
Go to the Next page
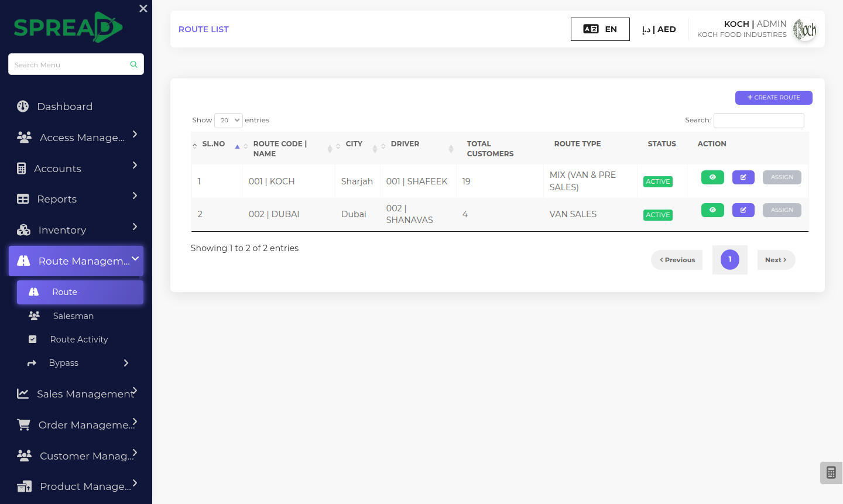pyautogui.click(x=776, y=260)
